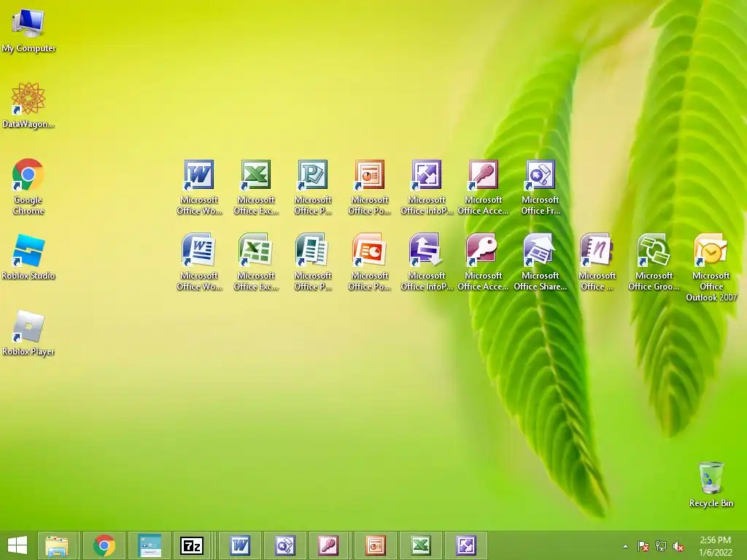Click the pinned blue window thumbnail on taskbar

tap(150, 545)
